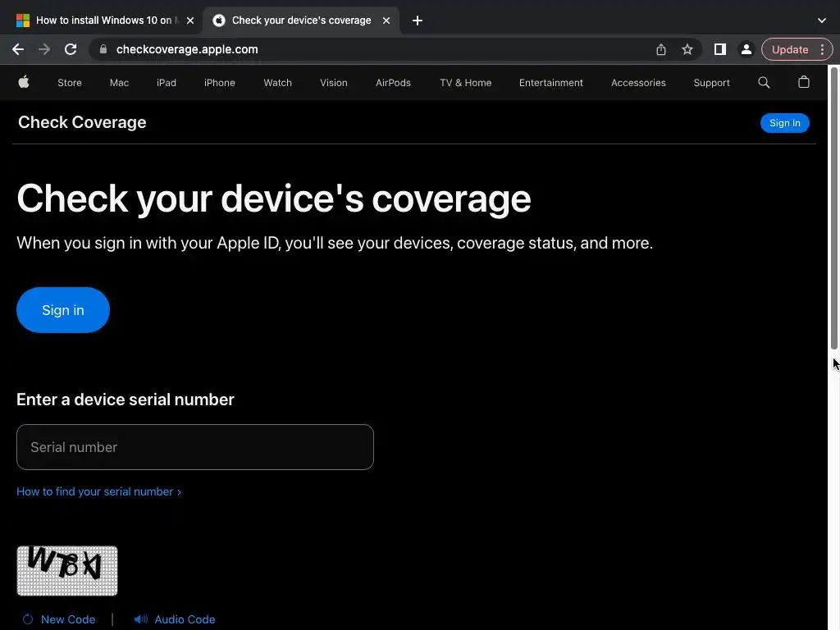
Task: Select the Check your device's coverage tab
Action: 301,21
